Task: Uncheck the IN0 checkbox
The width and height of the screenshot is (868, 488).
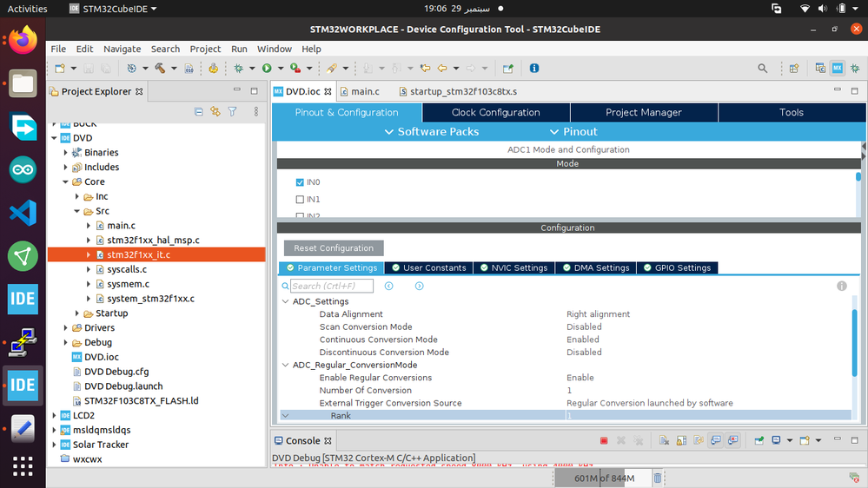Action: pos(300,182)
